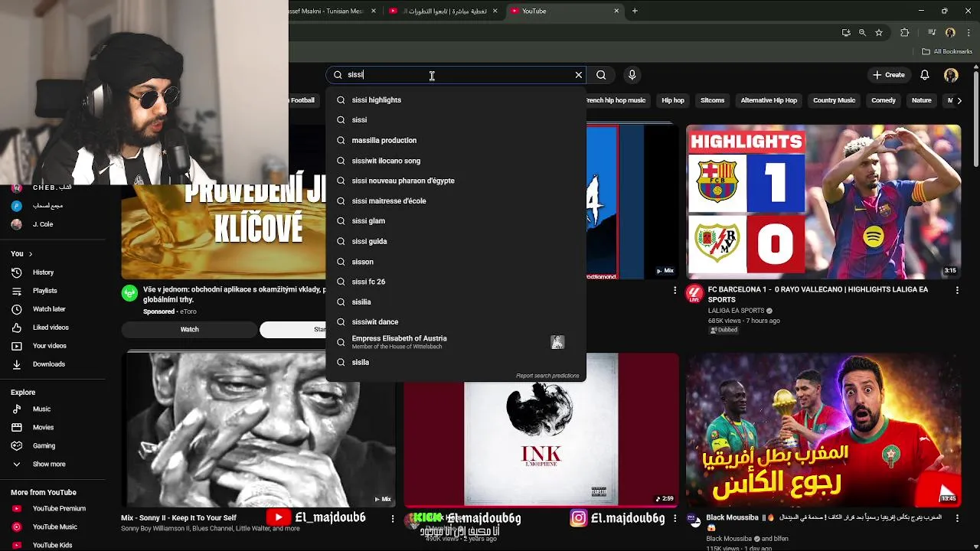Open YouTube Premium link
This screenshot has height=551, width=980.
coord(52,509)
